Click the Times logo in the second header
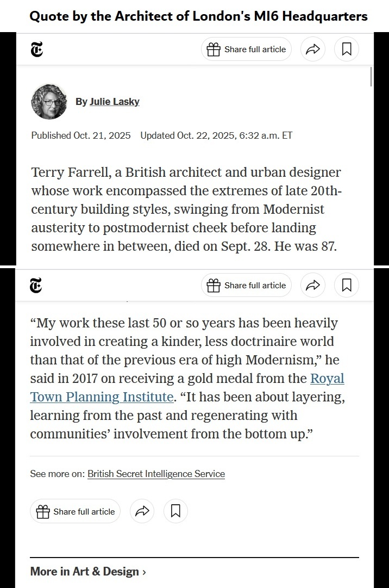This screenshot has height=588, width=389. [x=36, y=286]
